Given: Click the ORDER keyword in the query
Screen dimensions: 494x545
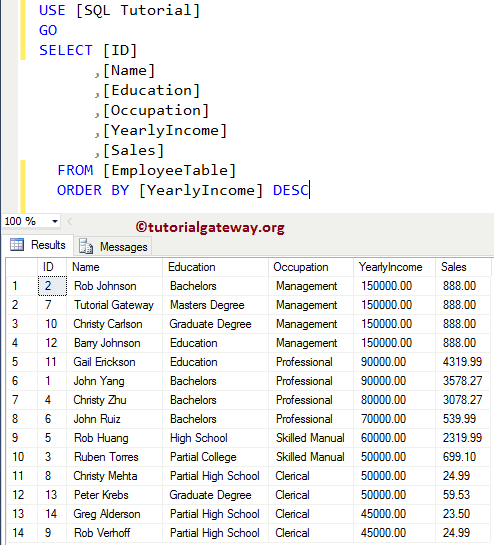Looking at the screenshot, I should [x=79, y=190].
